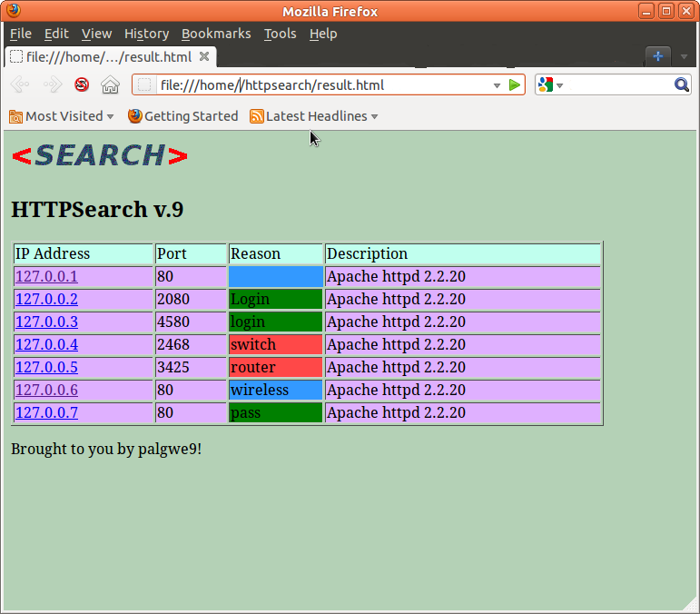Click the red Stop loading icon
Screen dimensions: 700x614
(82, 84)
